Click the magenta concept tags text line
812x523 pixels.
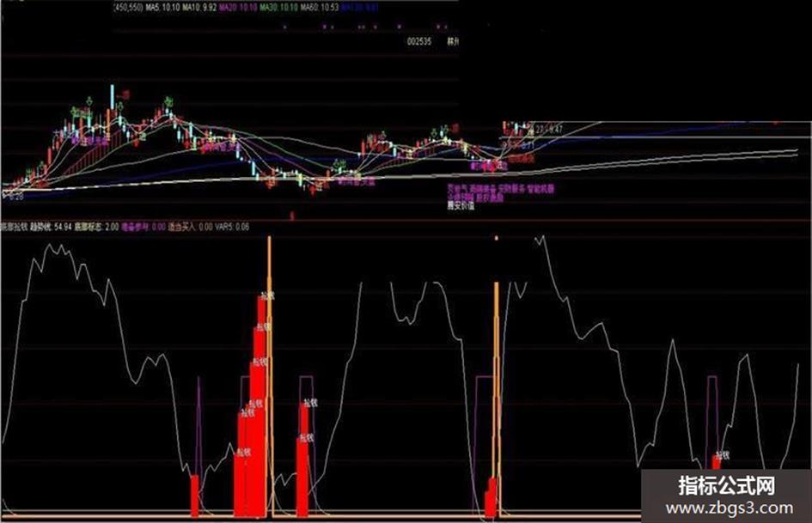[500, 189]
